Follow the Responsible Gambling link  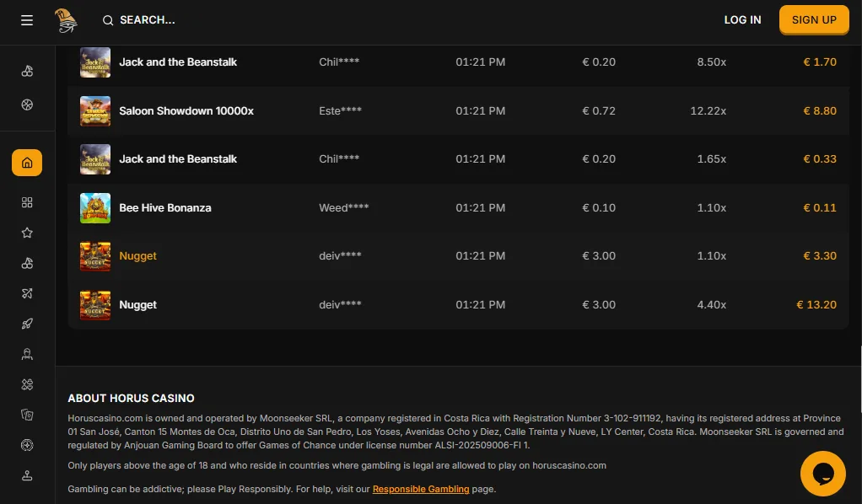click(421, 489)
